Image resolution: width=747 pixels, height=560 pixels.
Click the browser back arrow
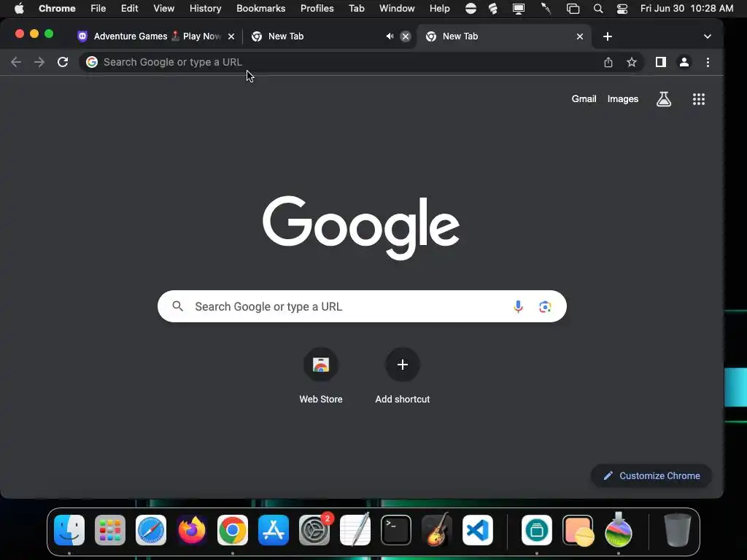pyautogui.click(x=16, y=62)
